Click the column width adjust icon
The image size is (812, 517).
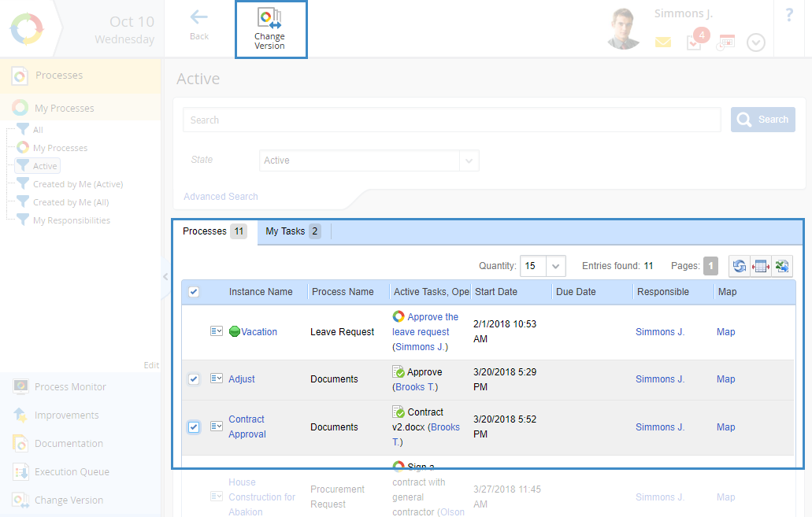click(x=761, y=267)
